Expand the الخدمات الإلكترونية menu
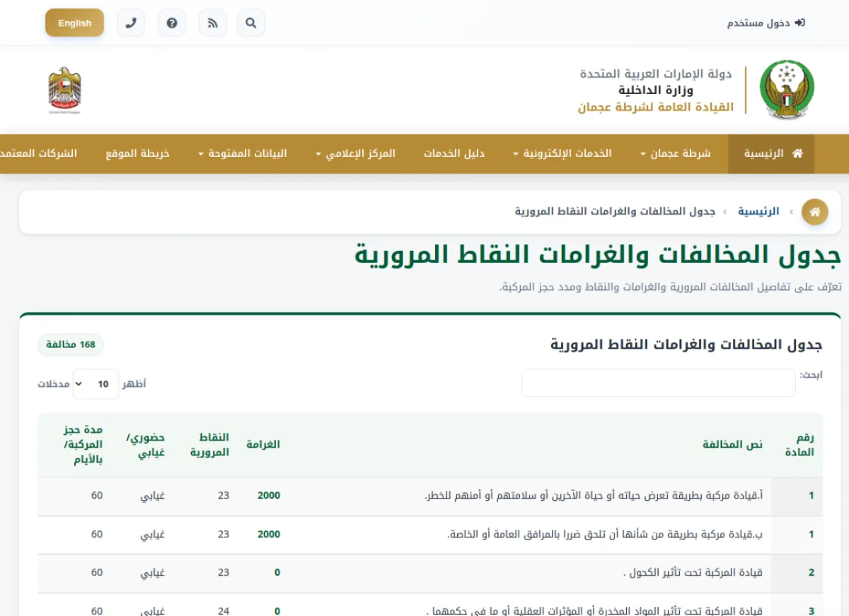 [563, 153]
